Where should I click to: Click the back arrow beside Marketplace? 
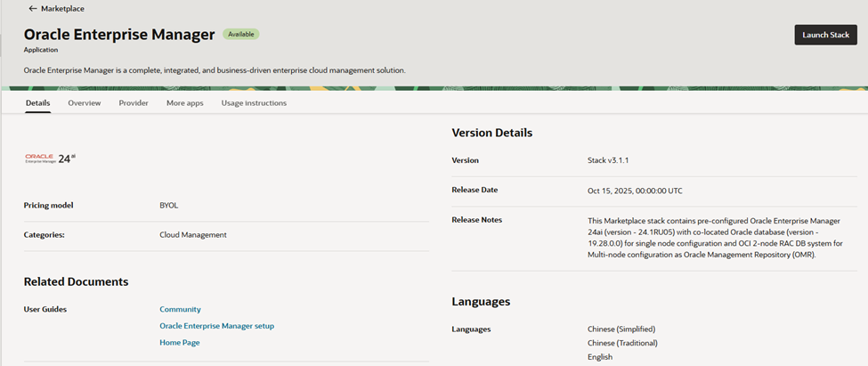pos(32,9)
